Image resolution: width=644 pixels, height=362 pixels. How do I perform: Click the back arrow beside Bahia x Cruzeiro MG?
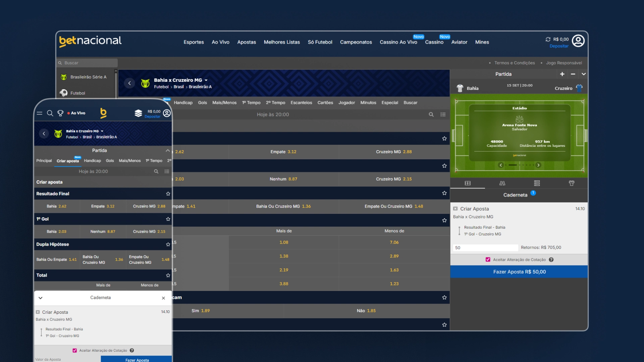coord(129,83)
